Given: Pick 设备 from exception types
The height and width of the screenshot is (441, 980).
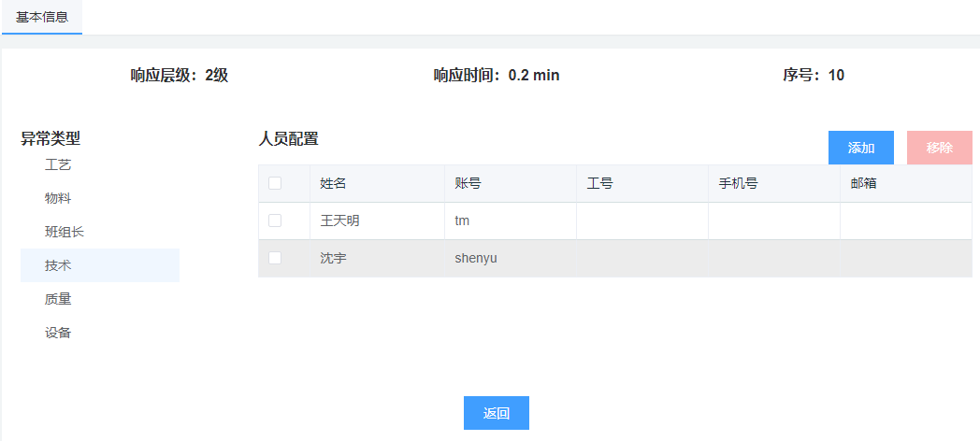Looking at the screenshot, I should point(58,333).
